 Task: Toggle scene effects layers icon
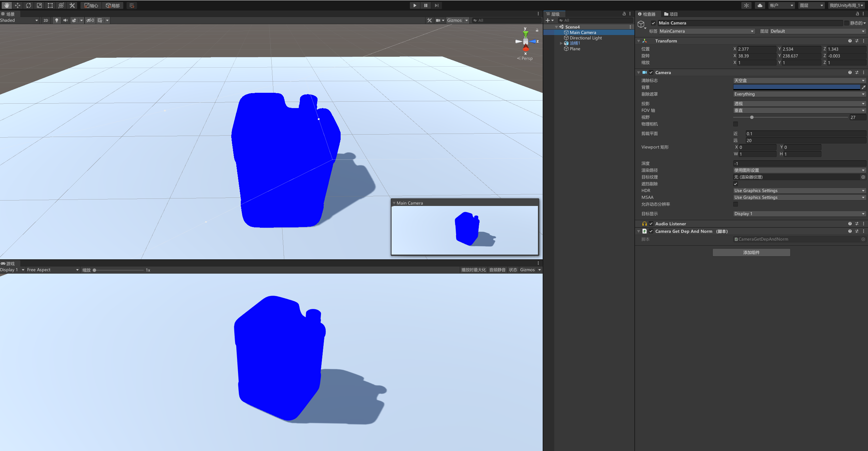(x=74, y=20)
